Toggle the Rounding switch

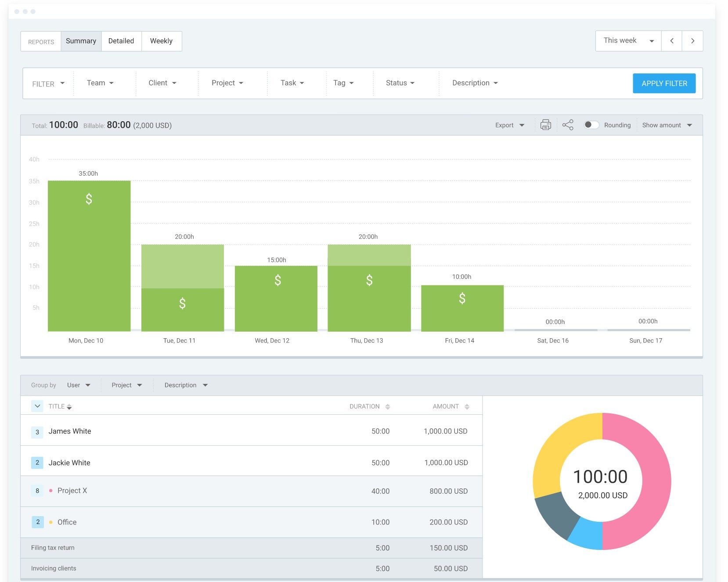pos(591,125)
